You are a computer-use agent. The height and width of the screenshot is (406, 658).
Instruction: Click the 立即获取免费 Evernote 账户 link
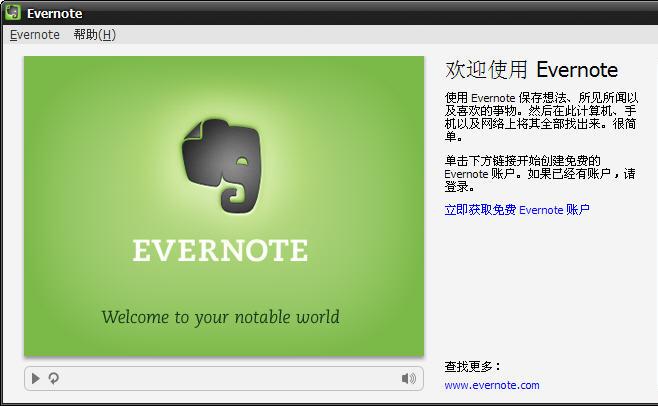click(516, 210)
